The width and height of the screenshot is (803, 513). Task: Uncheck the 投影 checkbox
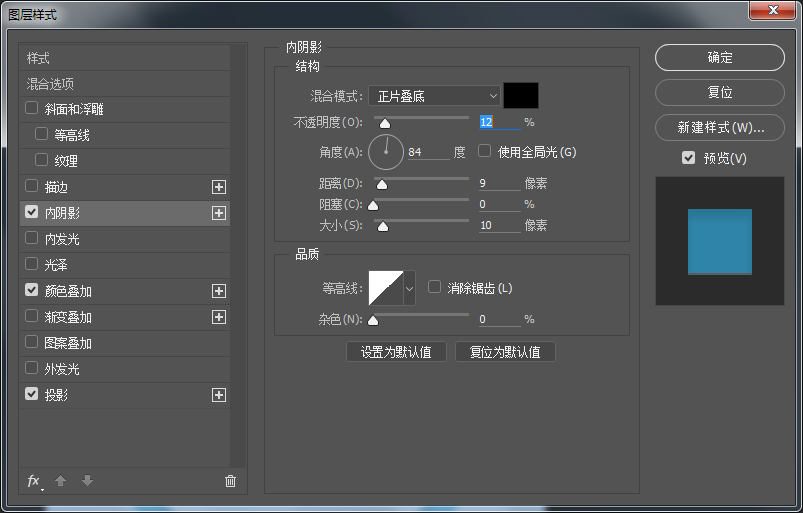[x=32, y=394]
